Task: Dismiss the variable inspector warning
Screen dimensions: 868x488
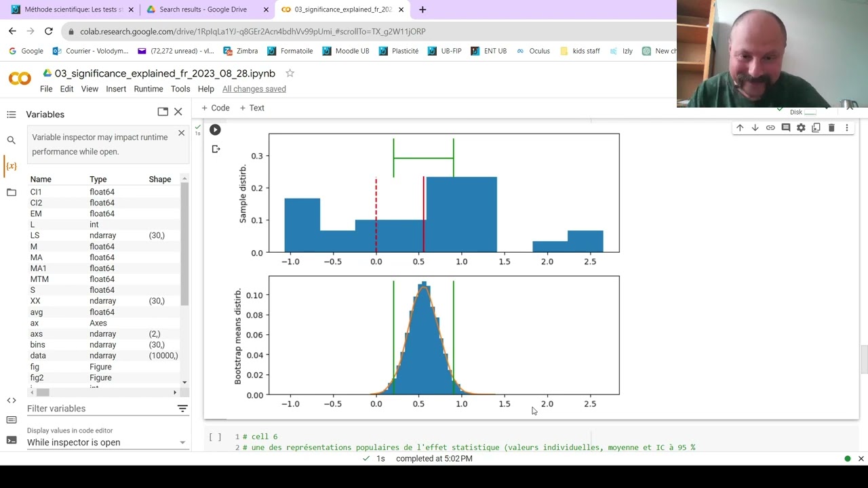Action: tap(181, 133)
